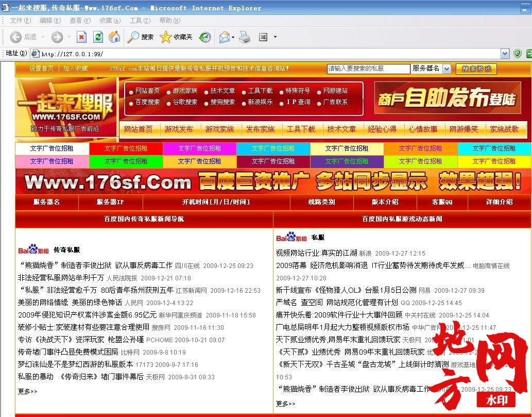The height and width of the screenshot is (417, 532).
Task: Stop page loading with the red X icon
Action: point(81,37)
